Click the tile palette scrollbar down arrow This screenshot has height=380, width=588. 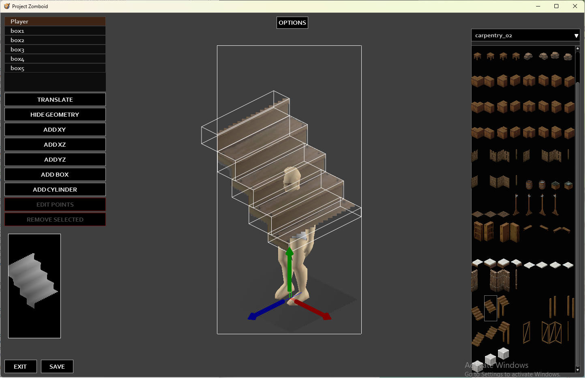click(x=577, y=370)
